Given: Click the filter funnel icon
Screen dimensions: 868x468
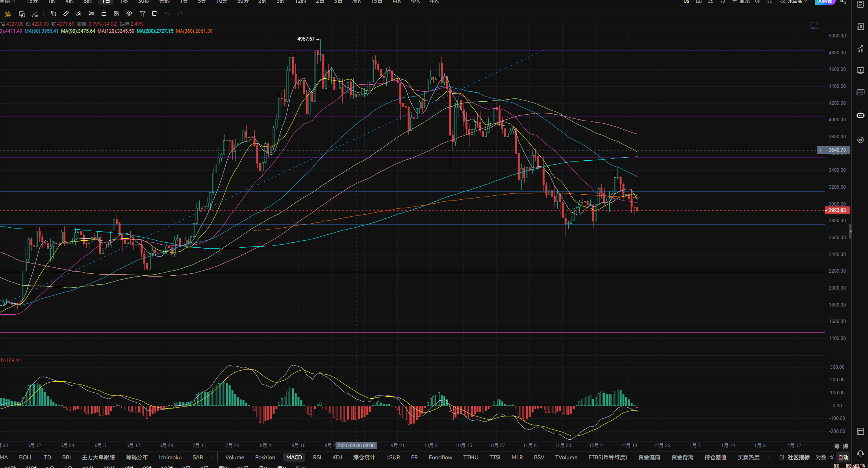Looking at the screenshot, I should [143, 13].
